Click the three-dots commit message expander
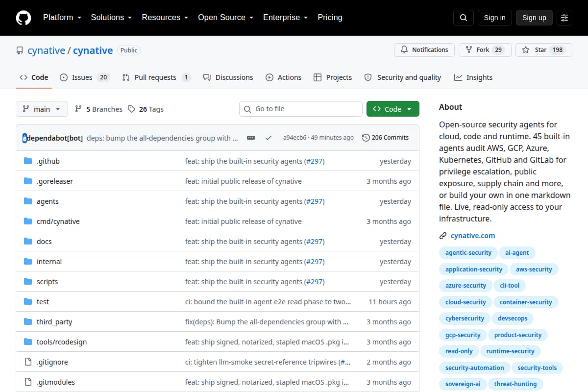 point(251,138)
